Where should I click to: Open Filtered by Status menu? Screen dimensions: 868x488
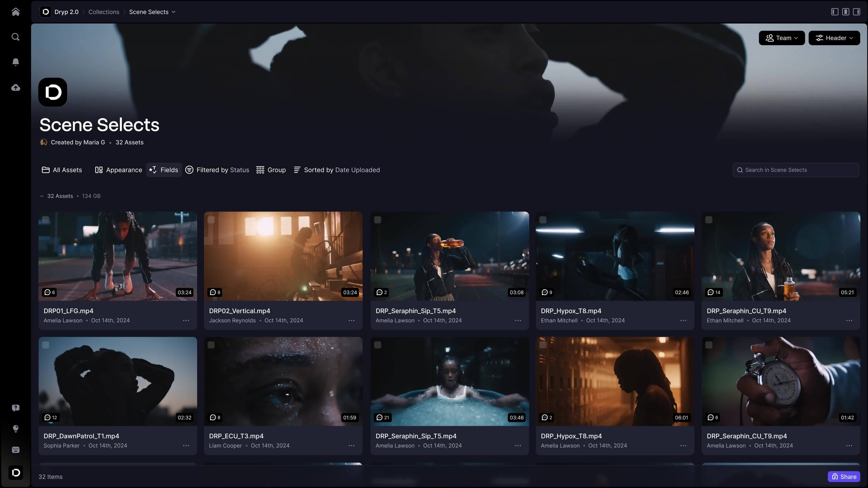click(217, 170)
